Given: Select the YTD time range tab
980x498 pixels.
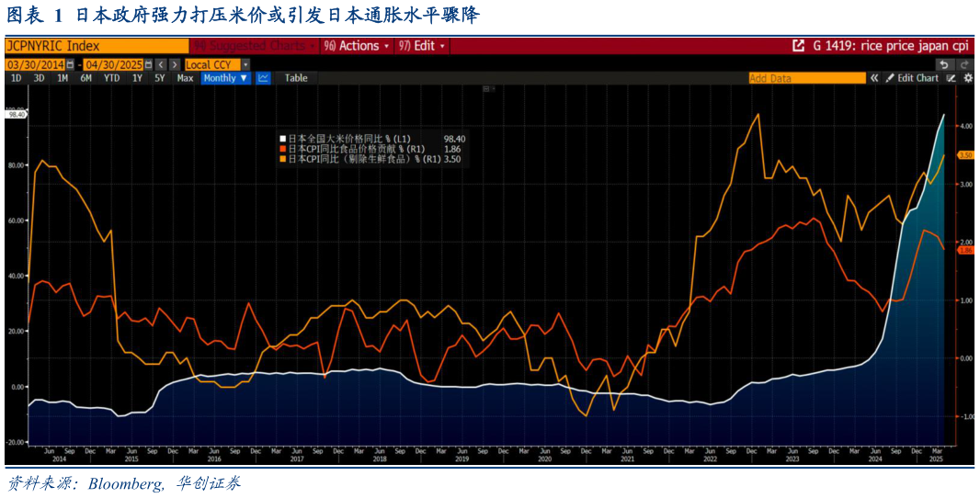Looking at the screenshot, I should click(111, 78).
